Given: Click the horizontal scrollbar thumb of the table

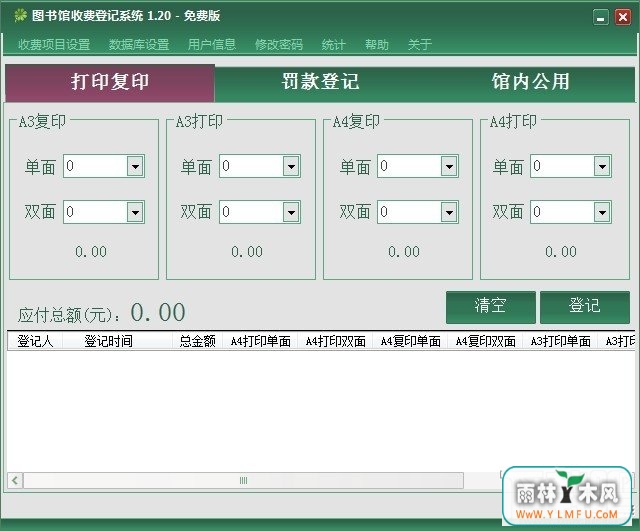Looking at the screenshot, I should [243, 480].
